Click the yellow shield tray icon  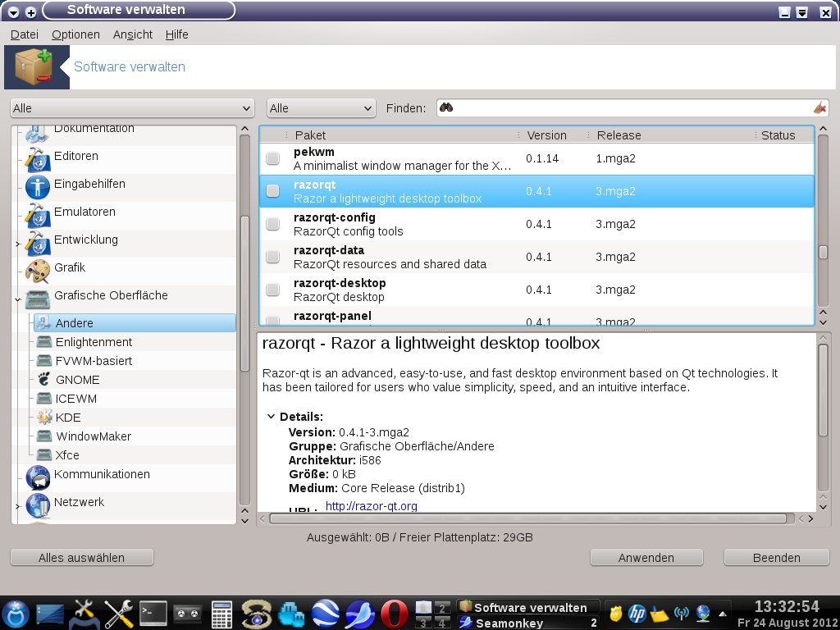(x=616, y=613)
